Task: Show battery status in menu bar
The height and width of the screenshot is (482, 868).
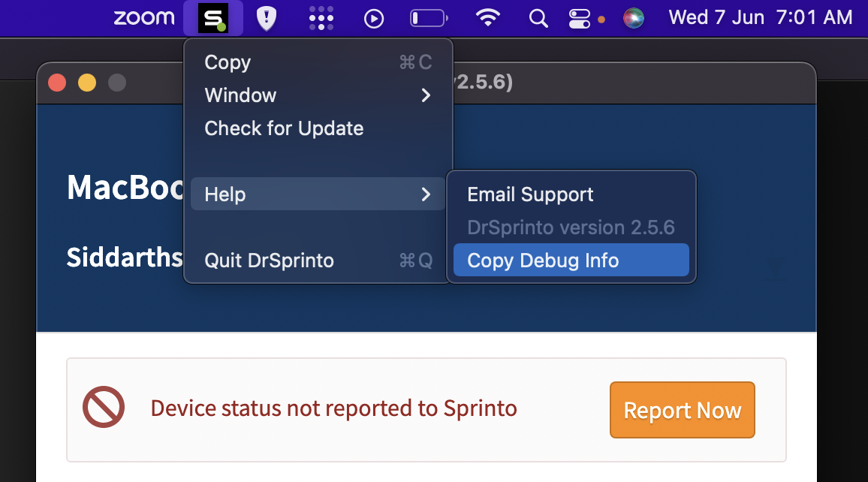Action: point(429,18)
